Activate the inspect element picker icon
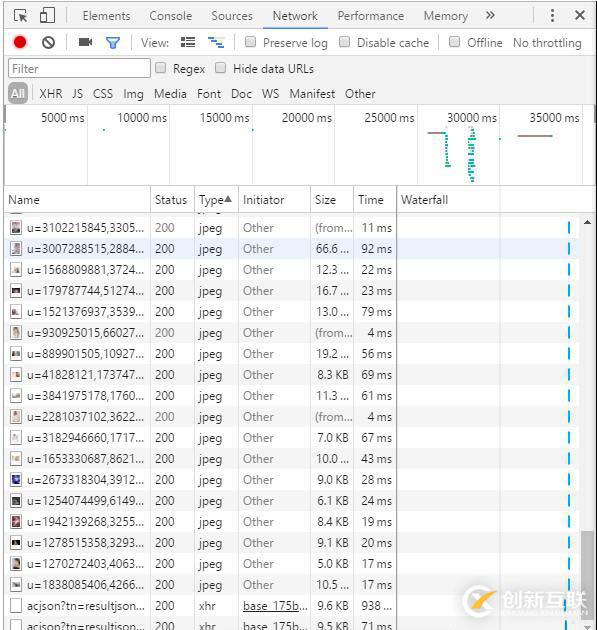Viewport: 597px width, 630px height. [20, 16]
